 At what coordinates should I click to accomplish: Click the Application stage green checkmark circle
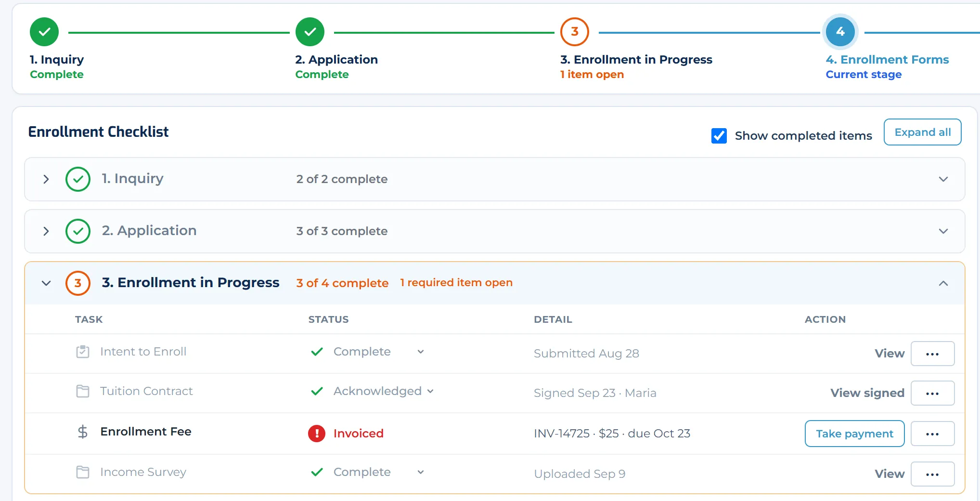click(x=310, y=32)
